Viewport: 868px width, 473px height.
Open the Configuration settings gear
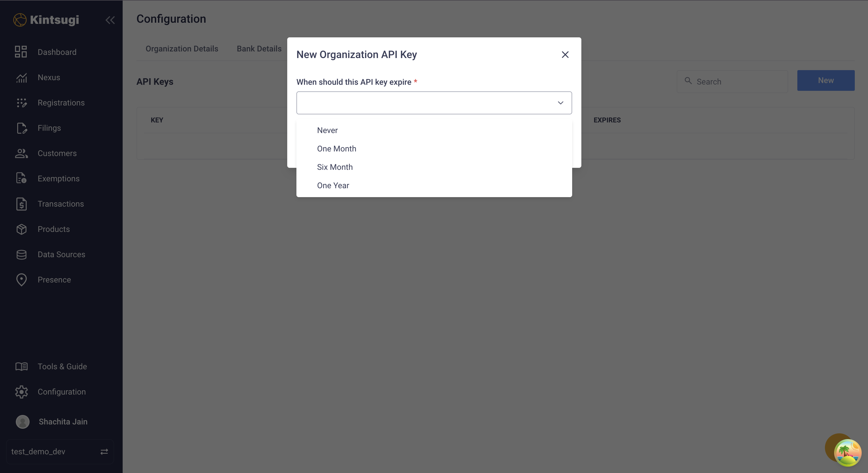coord(22,392)
